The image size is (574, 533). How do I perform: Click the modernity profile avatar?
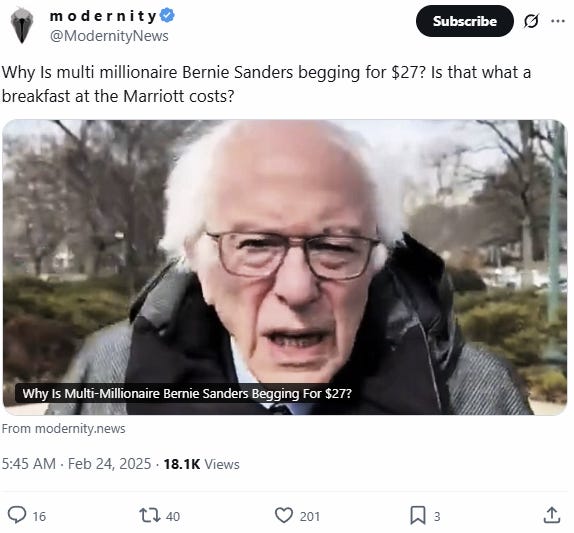(x=22, y=26)
